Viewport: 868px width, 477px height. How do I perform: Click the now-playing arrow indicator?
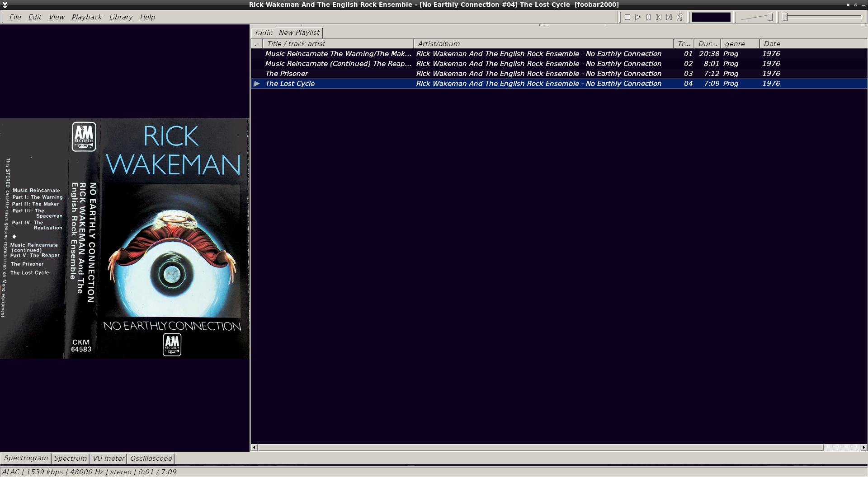(x=257, y=84)
